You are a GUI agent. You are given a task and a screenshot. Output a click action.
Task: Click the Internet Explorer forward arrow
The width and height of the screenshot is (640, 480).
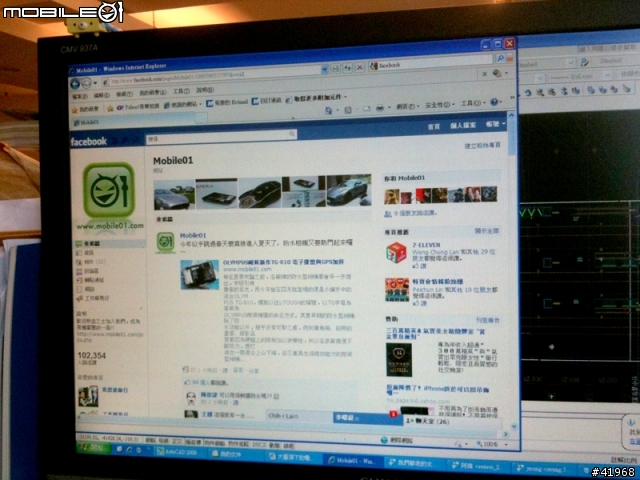[86, 84]
